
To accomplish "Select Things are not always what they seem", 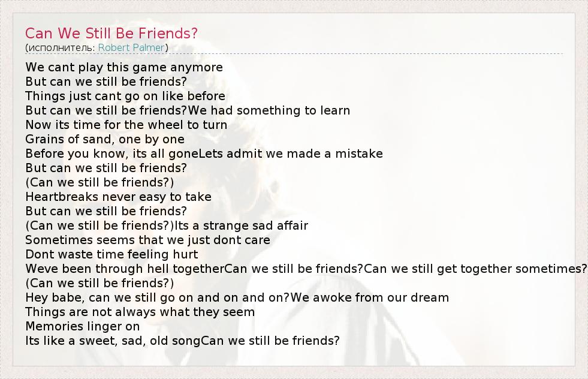I will [140, 312].
